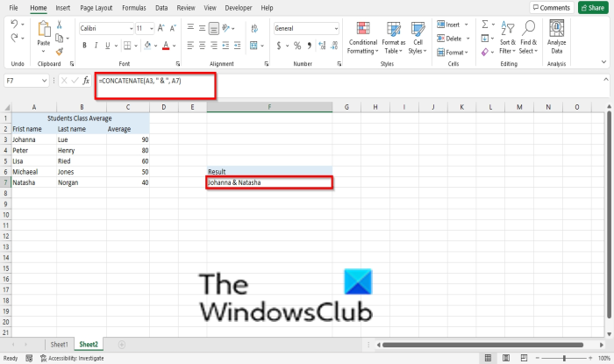
Task: Click the Increase Decimal icon
Action: [x=322, y=46]
